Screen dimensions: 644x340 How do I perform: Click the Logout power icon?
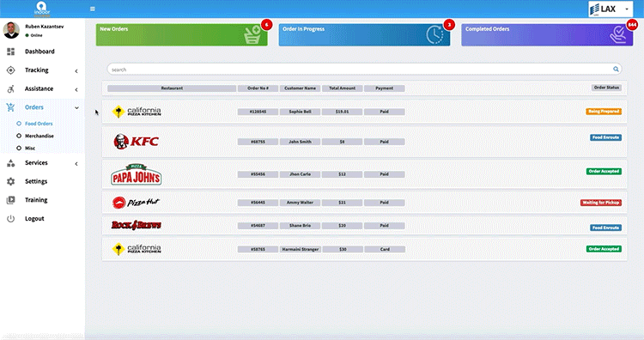10,219
